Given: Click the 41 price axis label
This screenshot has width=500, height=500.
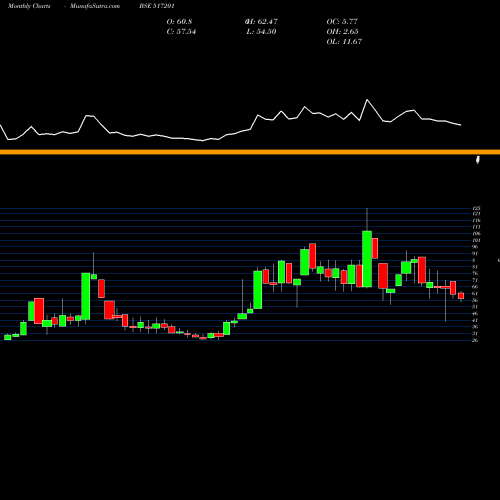Looking at the screenshot, I should click(x=475, y=320).
